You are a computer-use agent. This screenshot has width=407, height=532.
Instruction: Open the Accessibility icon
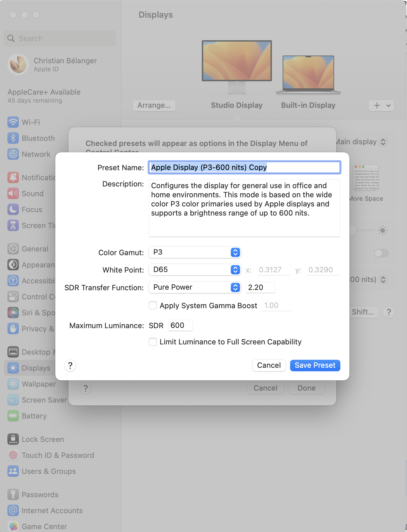[13, 281]
